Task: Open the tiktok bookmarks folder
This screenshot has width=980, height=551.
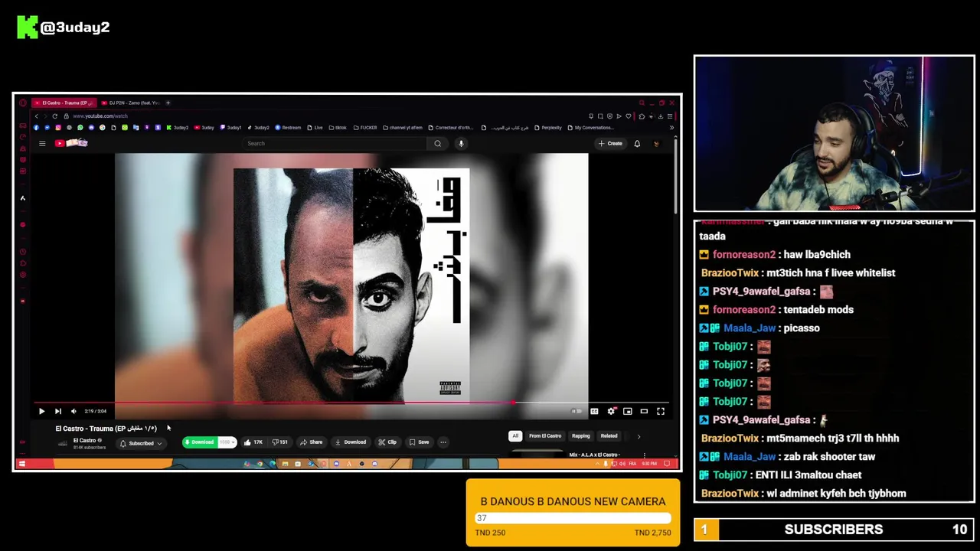Action: [338, 128]
